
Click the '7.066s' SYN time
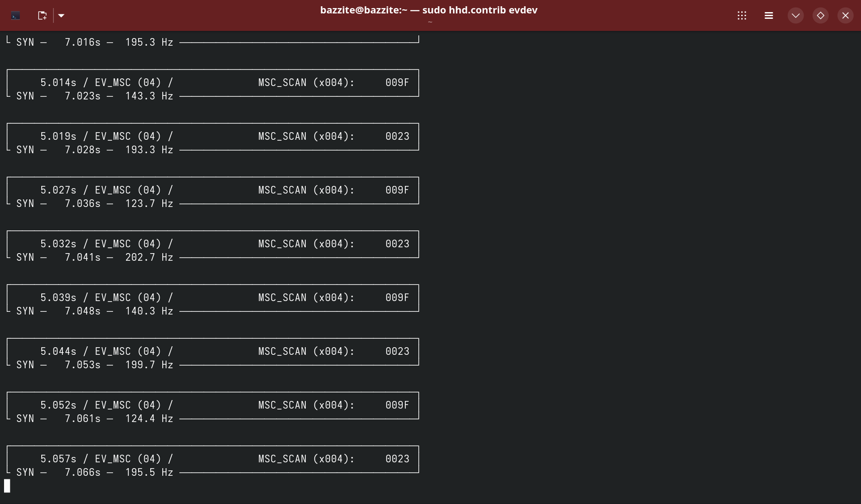click(x=83, y=472)
